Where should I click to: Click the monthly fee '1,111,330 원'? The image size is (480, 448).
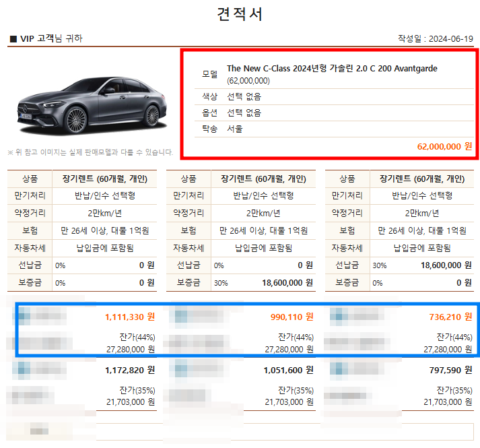130,317
